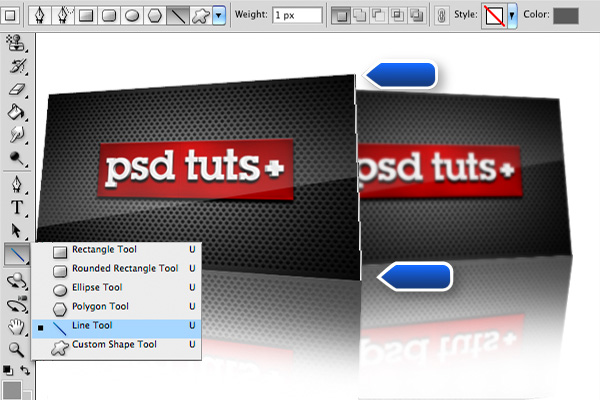
Task: Open the shape Color swatch
Action: [x=566, y=16]
